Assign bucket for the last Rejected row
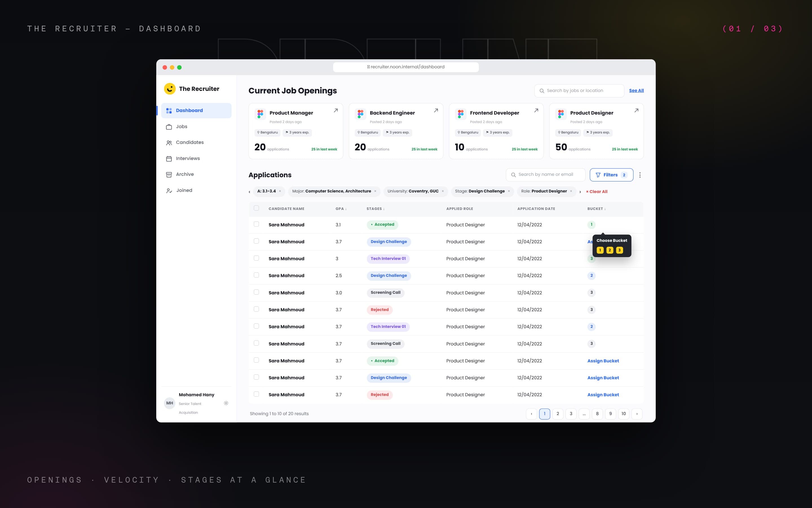Screen dimensions: 812x508 pyautogui.click(x=603, y=395)
